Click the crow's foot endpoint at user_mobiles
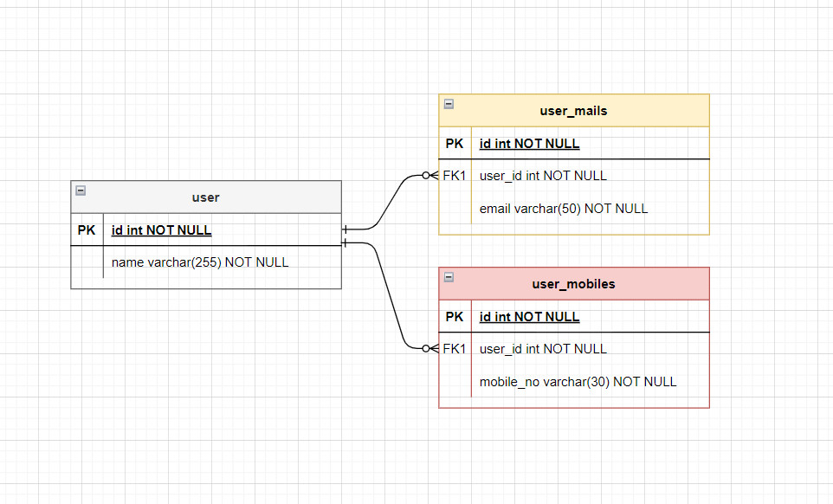This screenshot has width=833, height=504. [x=430, y=349]
